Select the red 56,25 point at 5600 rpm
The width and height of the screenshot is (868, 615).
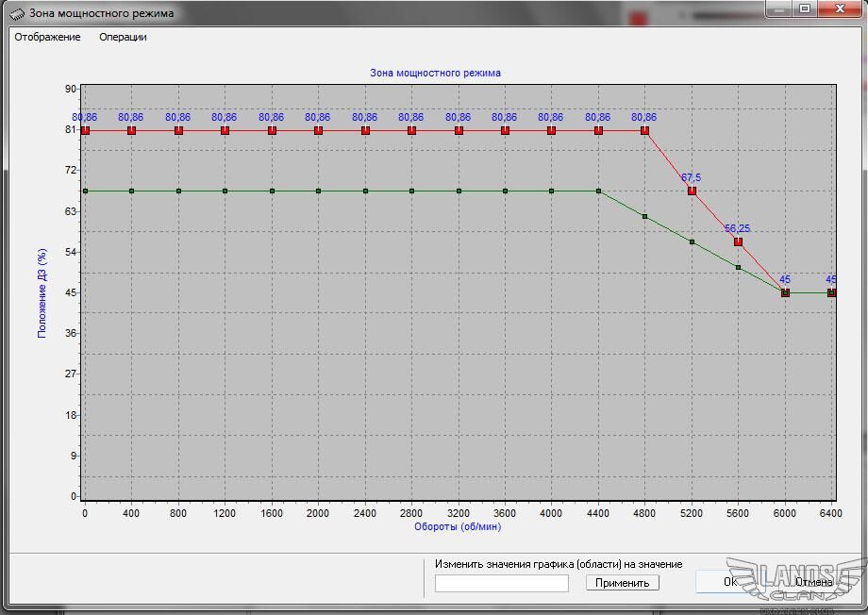(738, 241)
